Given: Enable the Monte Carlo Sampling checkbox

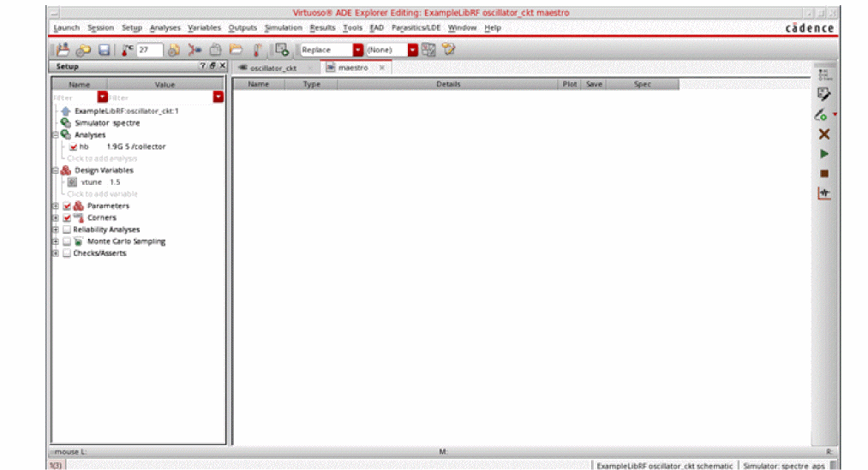Looking at the screenshot, I should (x=67, y=241).
